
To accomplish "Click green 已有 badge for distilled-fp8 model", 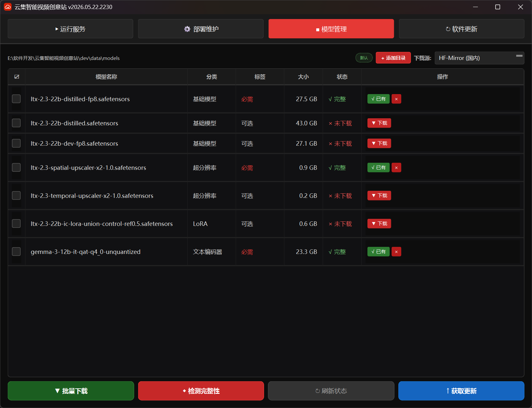I will (x=378, y=99).
